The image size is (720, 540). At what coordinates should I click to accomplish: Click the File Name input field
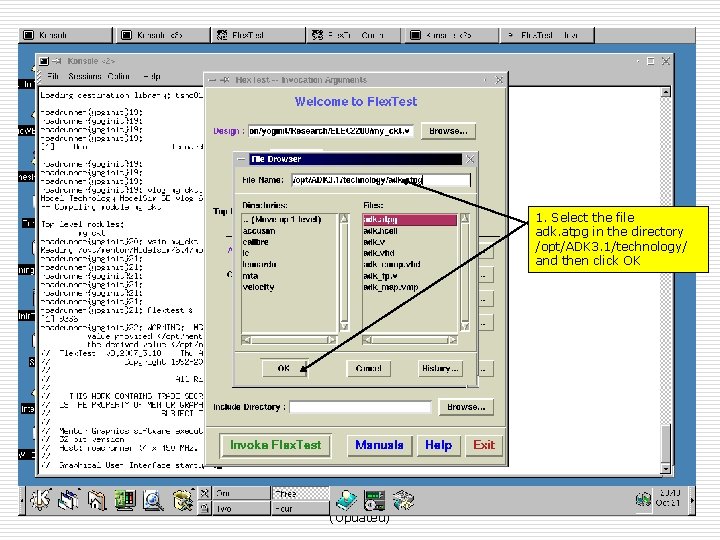(x=381, y=180)
